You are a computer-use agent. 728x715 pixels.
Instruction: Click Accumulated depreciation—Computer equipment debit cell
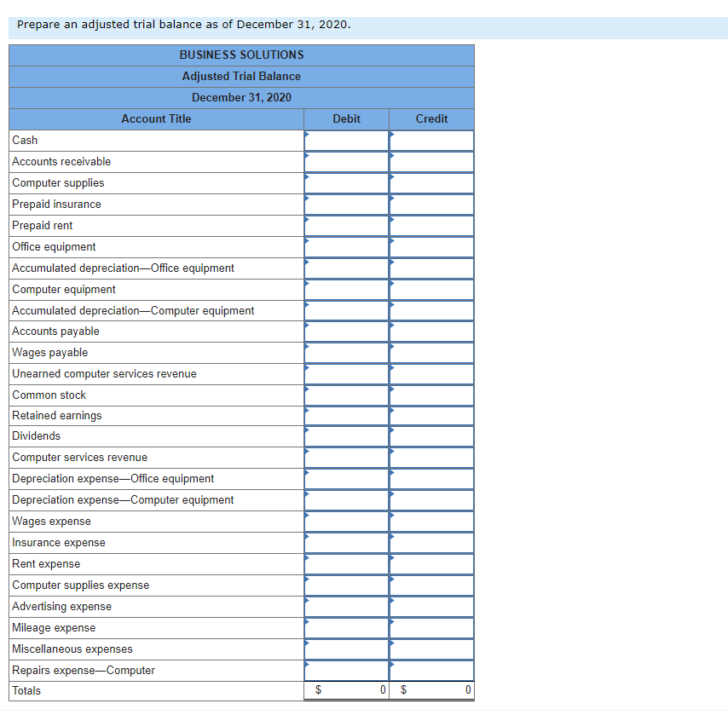click(346, 311)
